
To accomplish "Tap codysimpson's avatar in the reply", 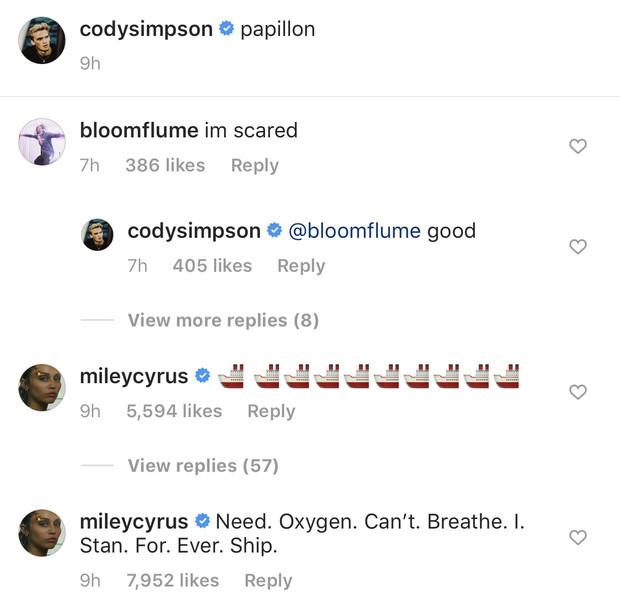I will click(97, 234).
